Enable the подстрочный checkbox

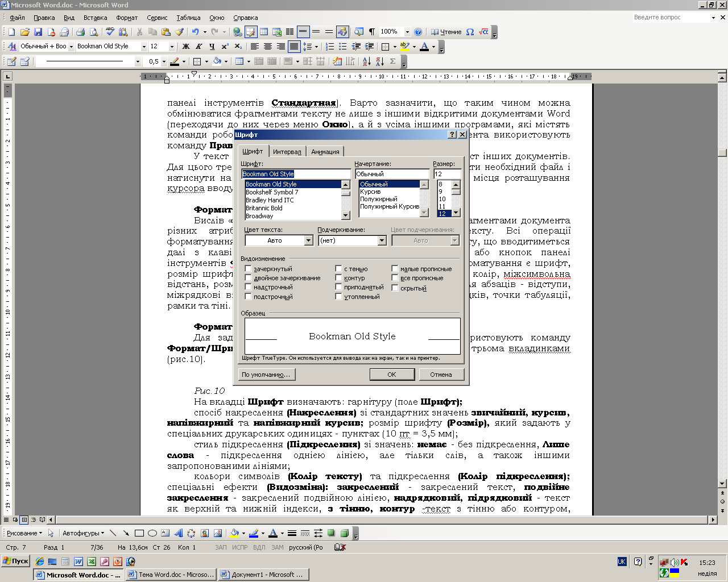248,297
